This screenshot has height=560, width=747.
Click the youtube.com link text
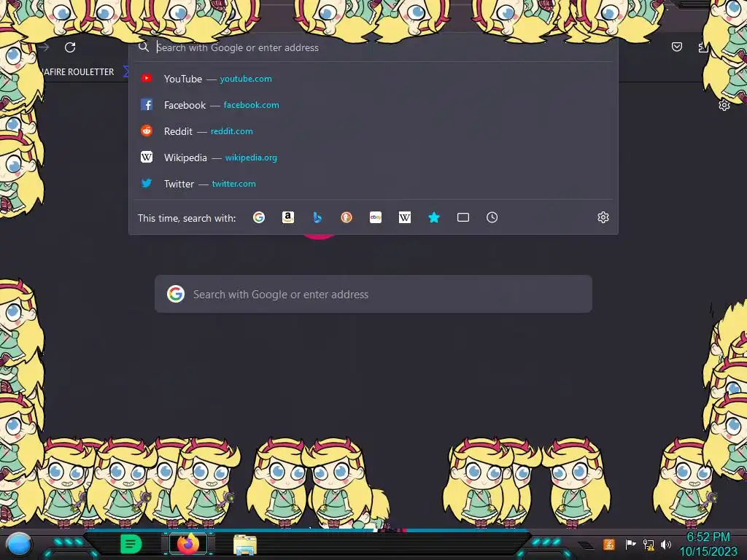tap(246, 79)
